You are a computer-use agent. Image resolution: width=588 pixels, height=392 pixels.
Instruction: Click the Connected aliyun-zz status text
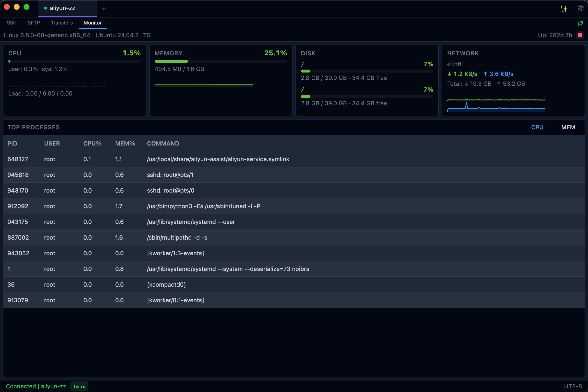click(36, 386)
